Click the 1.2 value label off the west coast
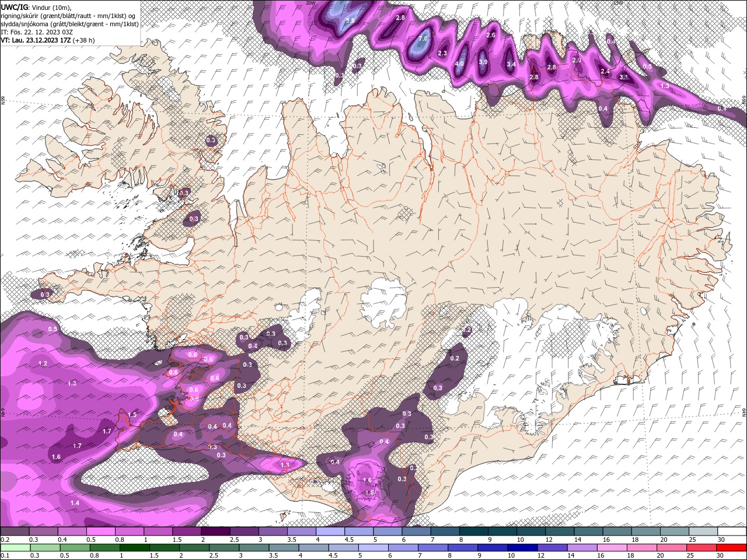The image size is (747, 560). pos(43,363)
